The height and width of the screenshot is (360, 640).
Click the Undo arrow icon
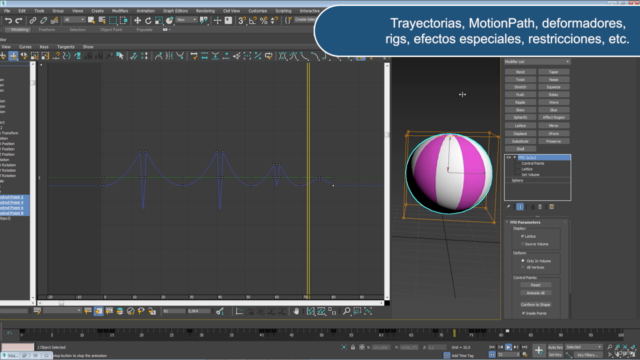(8, 20)
